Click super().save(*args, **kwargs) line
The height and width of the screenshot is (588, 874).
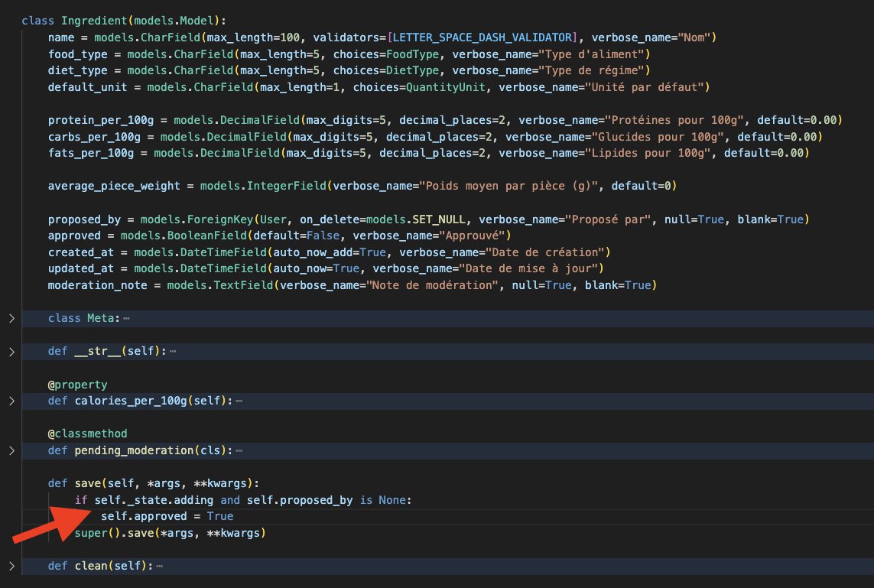(x=170, y=533)
